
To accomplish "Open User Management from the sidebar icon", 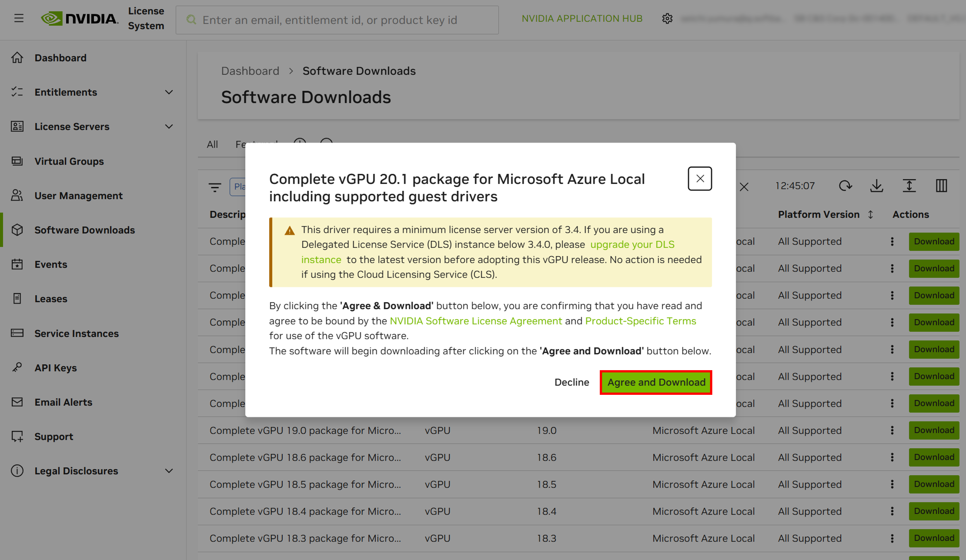I will 17,195.
